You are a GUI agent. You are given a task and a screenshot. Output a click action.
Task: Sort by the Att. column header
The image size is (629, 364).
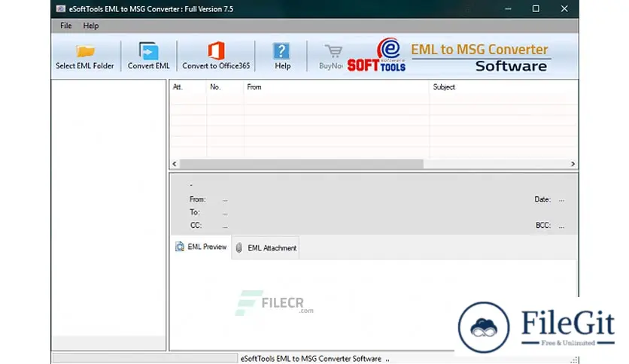(188, 87)
